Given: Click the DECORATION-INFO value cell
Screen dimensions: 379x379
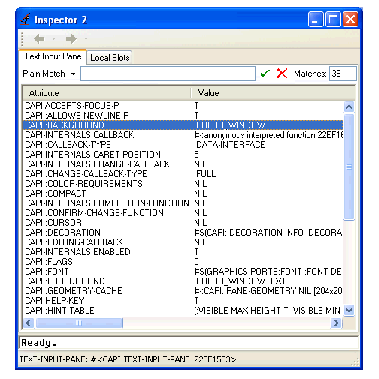Looking at the screenshot, I should tap(269, 232).
